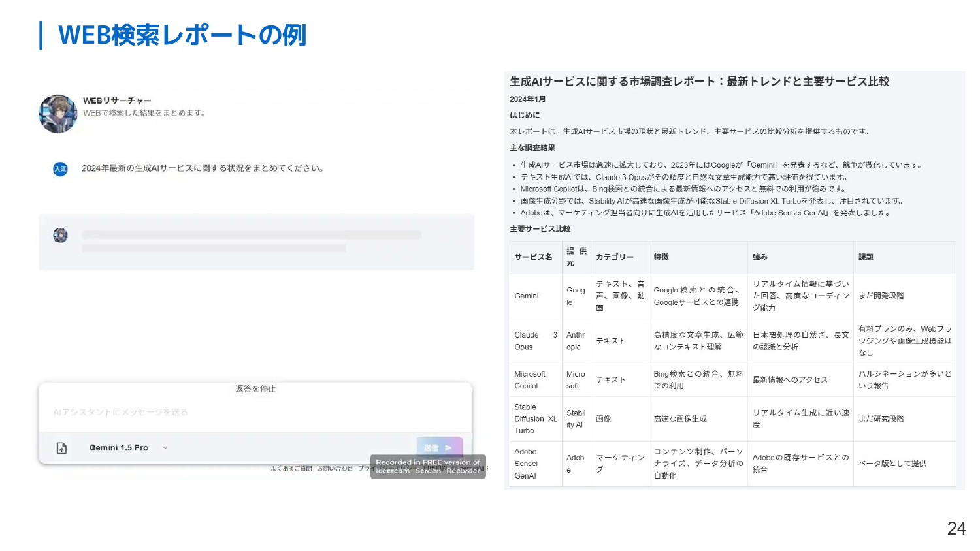
Task: Click the Stability AI provider cell
Action: click(576, 418)
